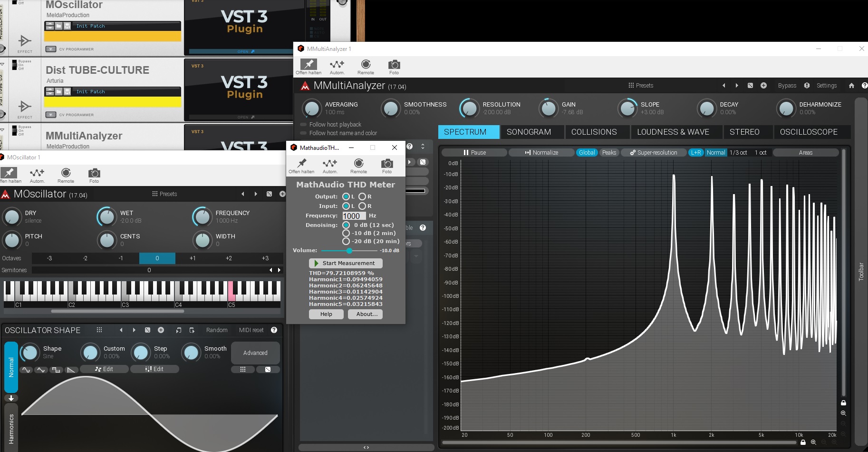Open the MMultiAnalyzer home icon

pos(851,86)
